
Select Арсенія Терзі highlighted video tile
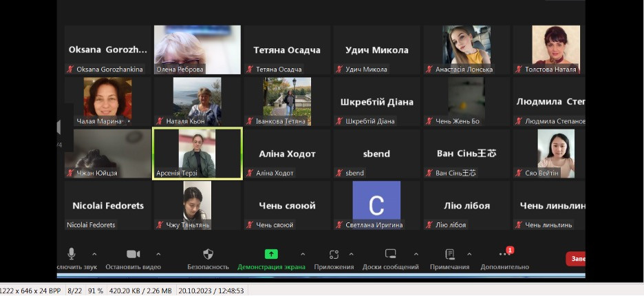pos(197,154)
